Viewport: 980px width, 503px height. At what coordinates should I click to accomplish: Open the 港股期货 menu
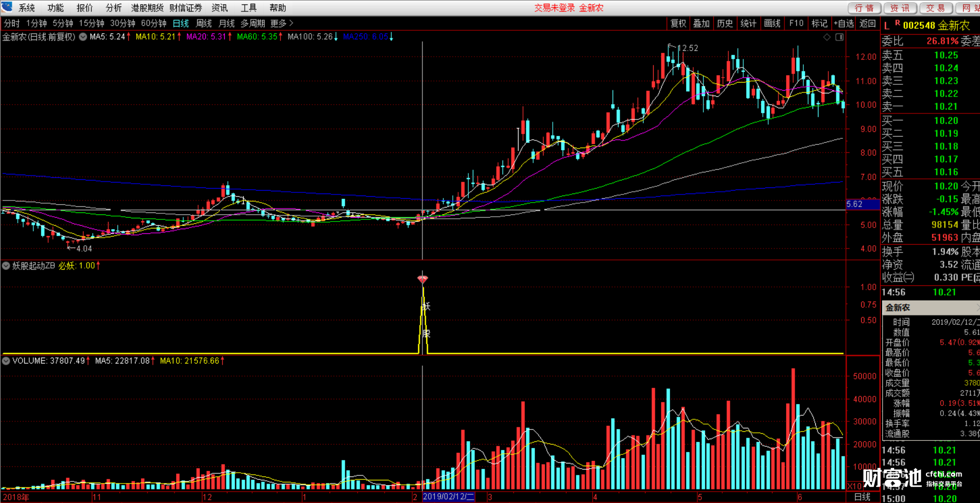point(147,8)
